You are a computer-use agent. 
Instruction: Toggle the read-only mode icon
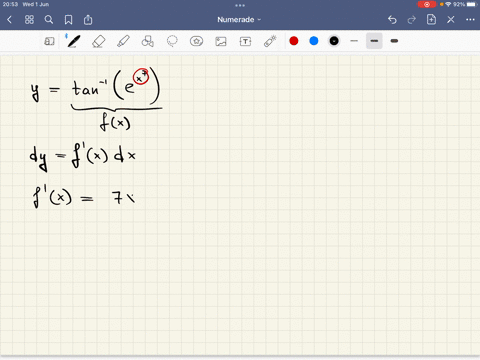pyautogui.click(x=49, y=41)
